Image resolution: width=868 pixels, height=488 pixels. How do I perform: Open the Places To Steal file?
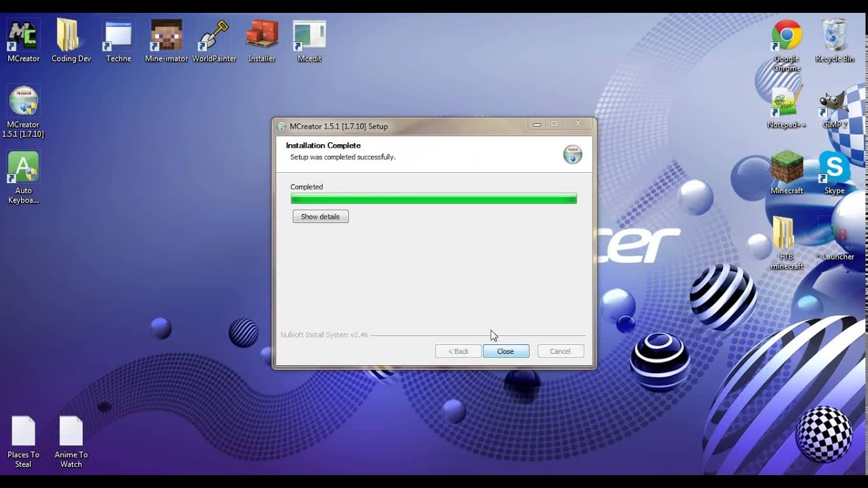pos(23,442)
